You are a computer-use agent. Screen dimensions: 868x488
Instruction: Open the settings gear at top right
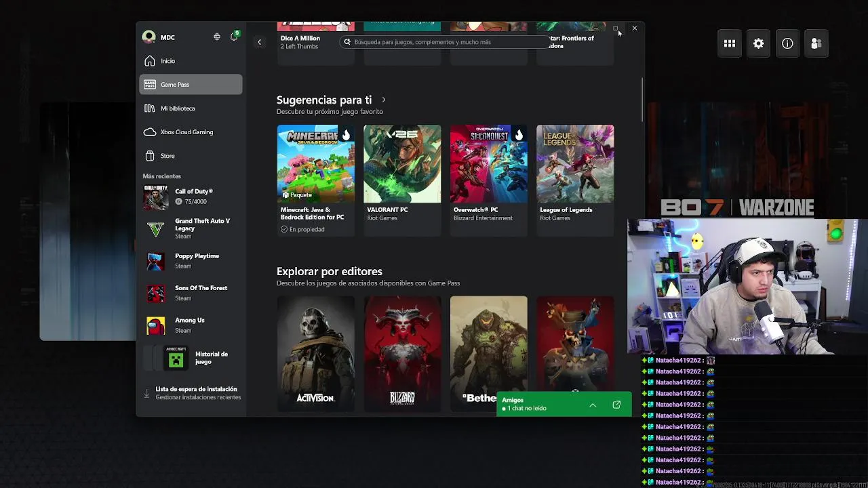click(x=759, y=43)
